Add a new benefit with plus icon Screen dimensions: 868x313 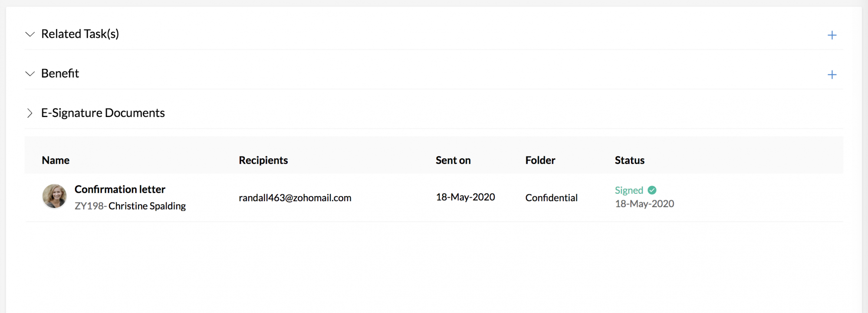pos(832,75)
